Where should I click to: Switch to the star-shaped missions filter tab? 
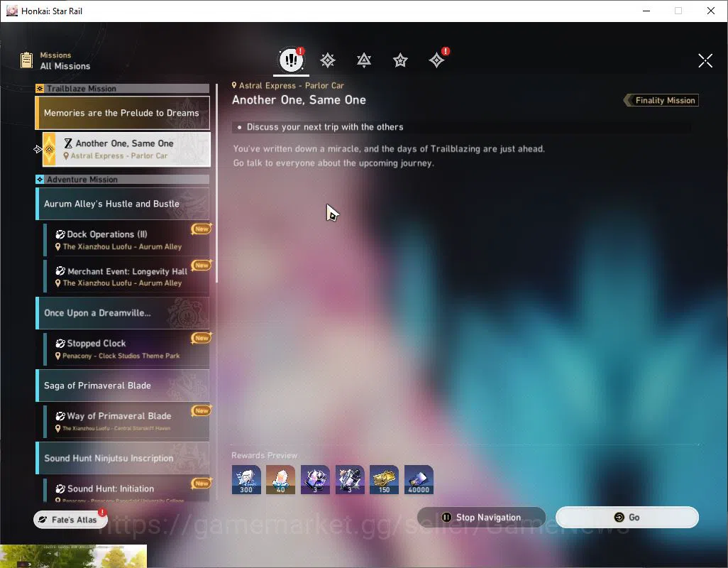(400, 60)
